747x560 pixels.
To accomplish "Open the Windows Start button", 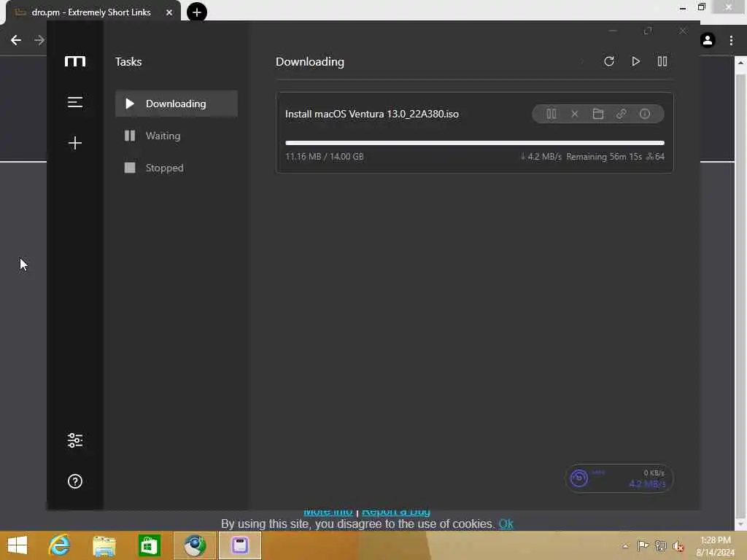I will coord(18,545).
